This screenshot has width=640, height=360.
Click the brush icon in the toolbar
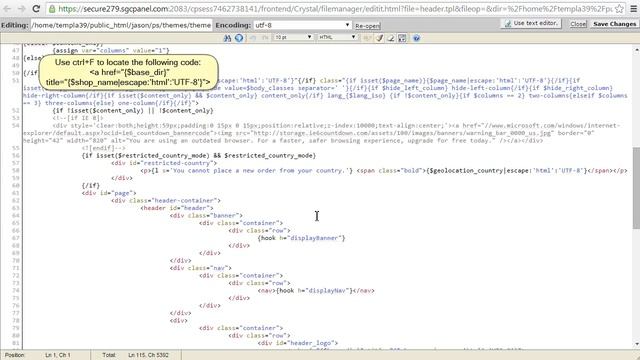click(x=379, y=38)
